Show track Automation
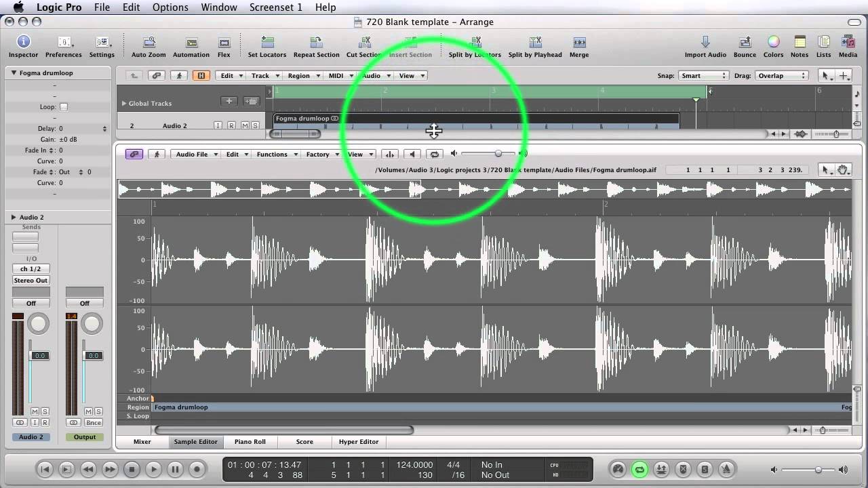Viewport: 868px width, 488px height. [x=191, y=46]
